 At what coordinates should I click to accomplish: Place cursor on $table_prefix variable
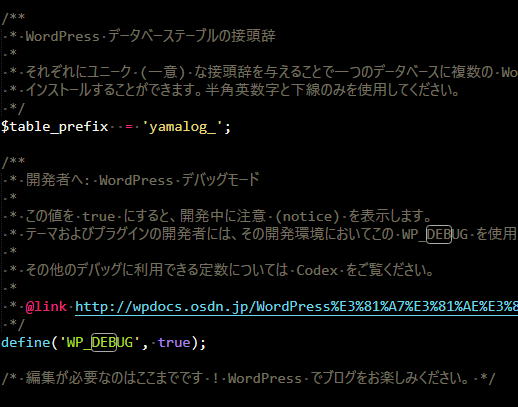pyautogui.click(x=54, y=127)
